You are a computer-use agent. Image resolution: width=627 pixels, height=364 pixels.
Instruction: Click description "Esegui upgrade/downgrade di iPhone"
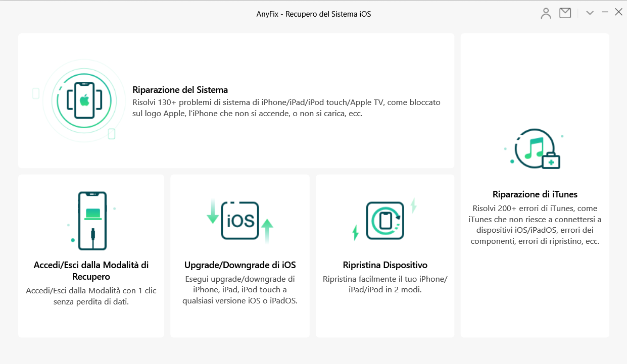tap(240, 290)
